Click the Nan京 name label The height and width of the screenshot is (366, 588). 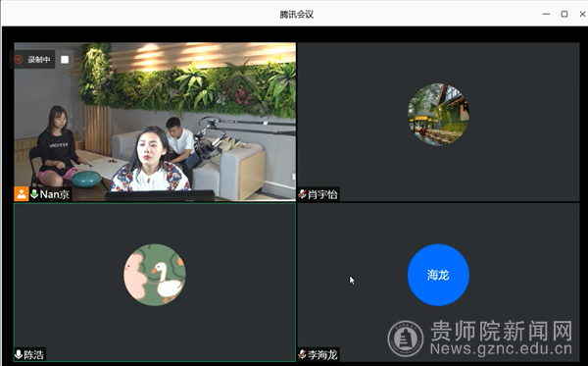coord(54,194)
